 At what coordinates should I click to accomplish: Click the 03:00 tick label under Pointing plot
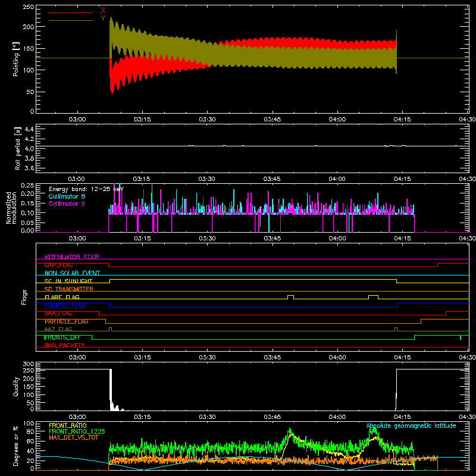pyautogui.click(x=77, y=120)
